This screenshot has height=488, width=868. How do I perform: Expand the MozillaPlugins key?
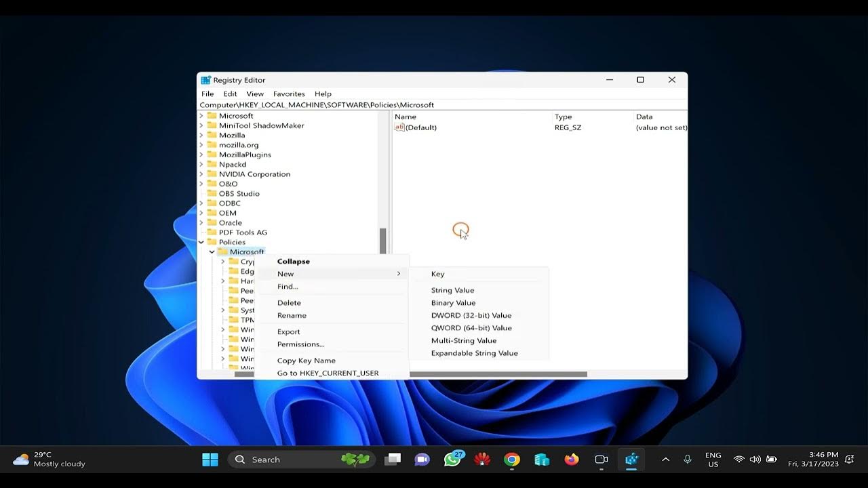pyautogui.click(x=201, y=155)
